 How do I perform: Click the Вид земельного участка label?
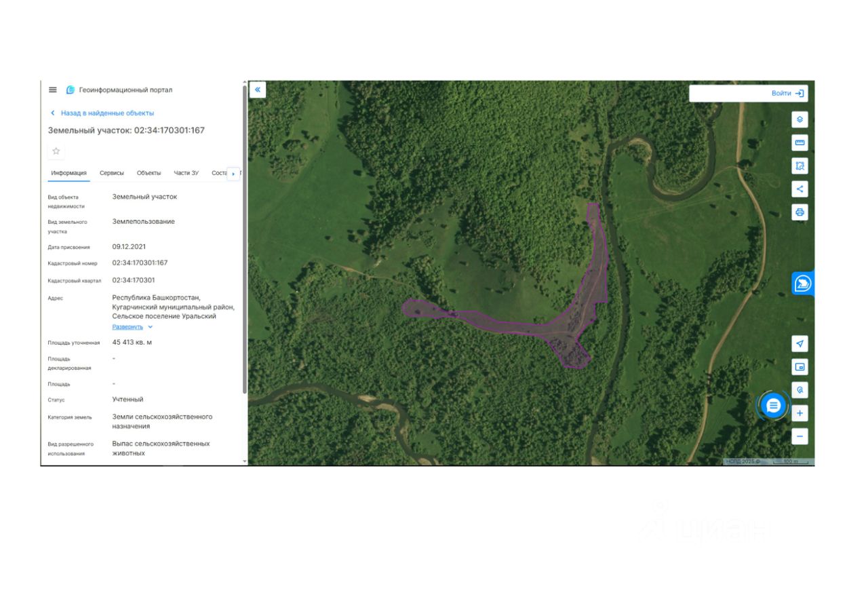tap(68, 227)
